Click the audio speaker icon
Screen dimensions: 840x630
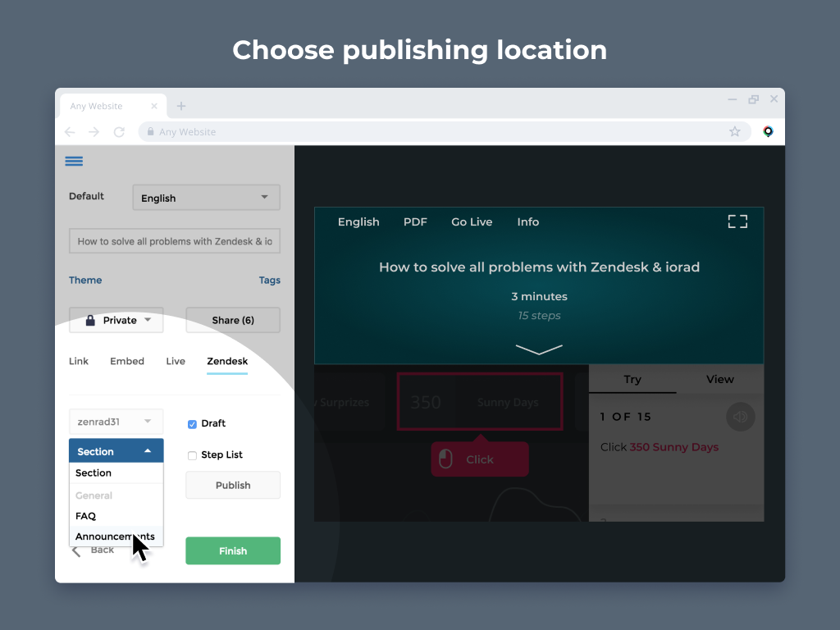pyautogui.click(x=740, y=417)
